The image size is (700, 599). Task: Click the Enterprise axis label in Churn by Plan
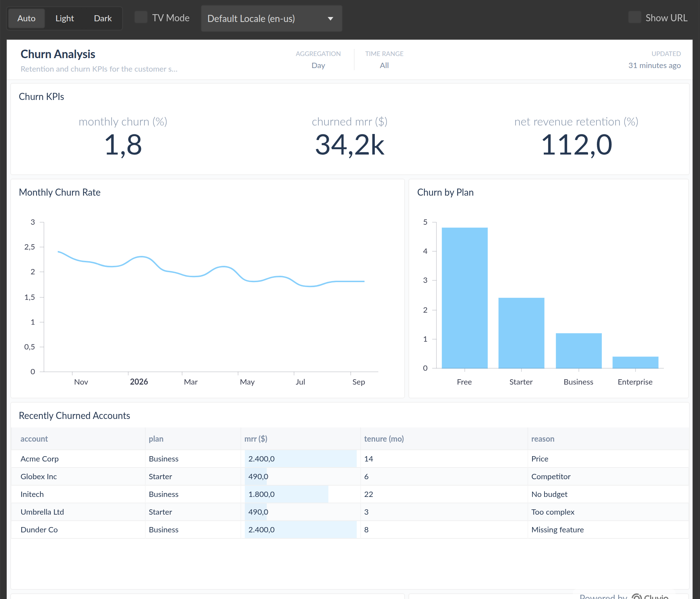click(635, 382)
